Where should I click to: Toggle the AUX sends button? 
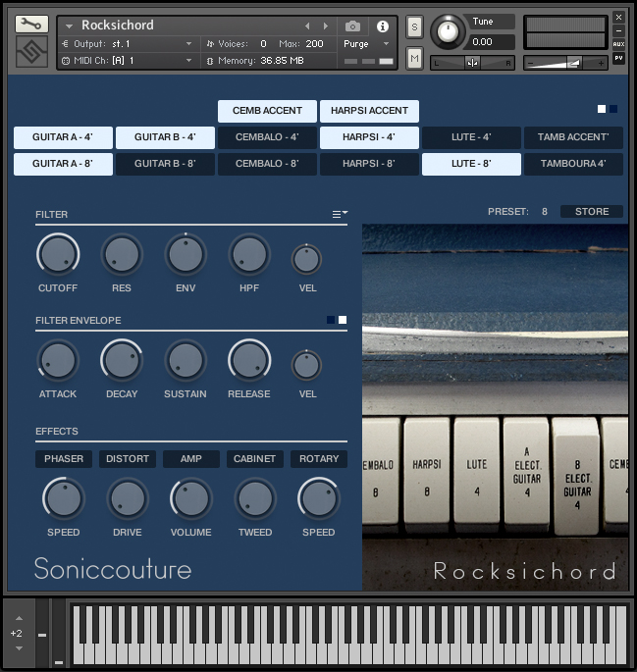tap(618, 44)
